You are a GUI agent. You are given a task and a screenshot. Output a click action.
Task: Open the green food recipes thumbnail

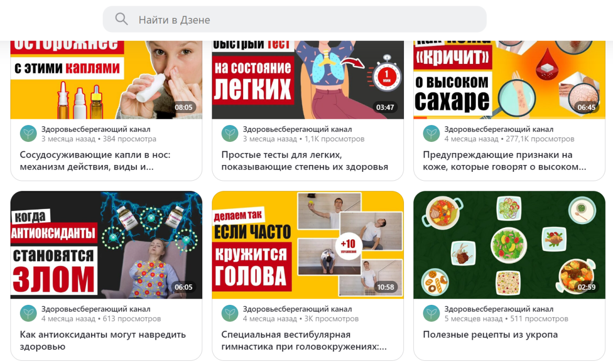click(x=509, y=245)
